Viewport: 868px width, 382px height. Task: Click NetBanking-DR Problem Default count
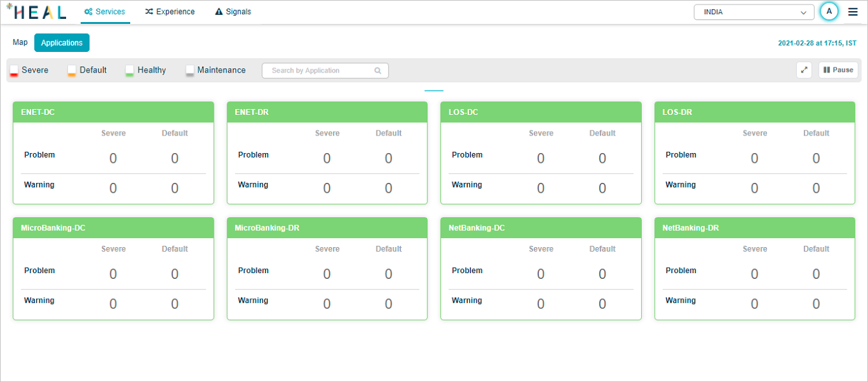816,274
